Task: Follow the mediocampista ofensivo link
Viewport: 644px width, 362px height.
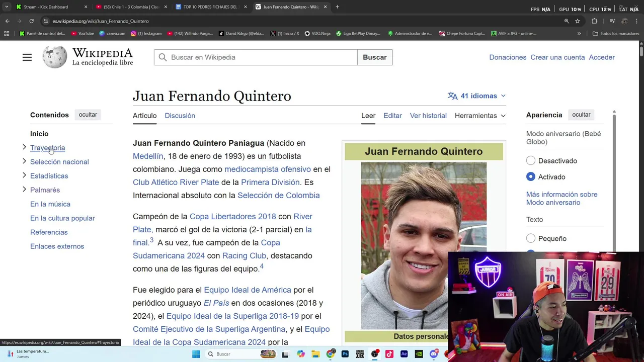Action: coord(268,169)
